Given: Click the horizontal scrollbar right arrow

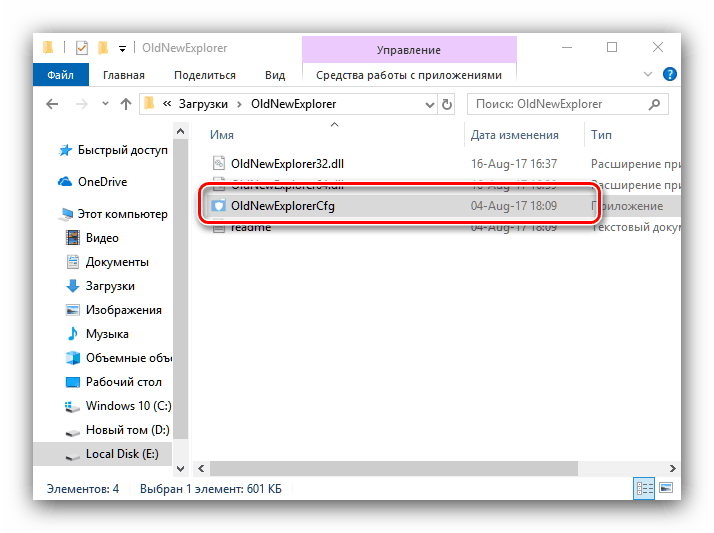Looking at the screenshot, I should tap(672, 468).
